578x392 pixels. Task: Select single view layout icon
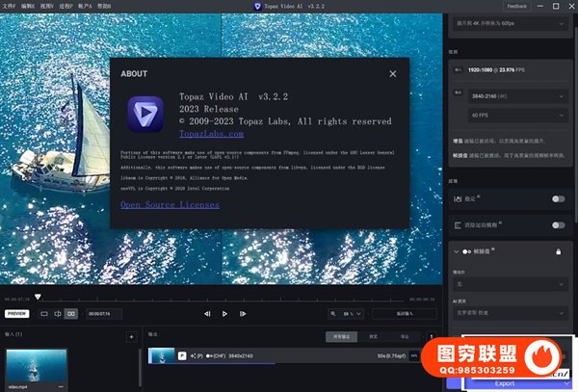[43, 314]
